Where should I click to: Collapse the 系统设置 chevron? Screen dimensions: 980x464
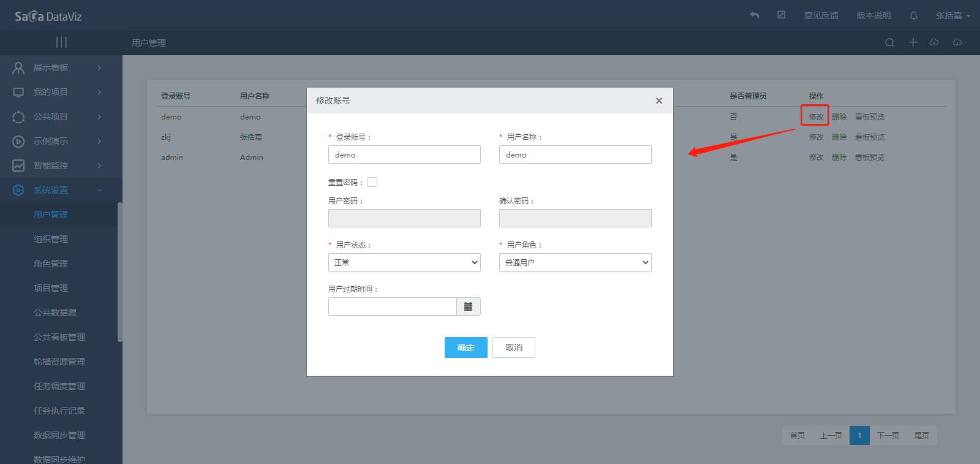[x=99, y=190]
